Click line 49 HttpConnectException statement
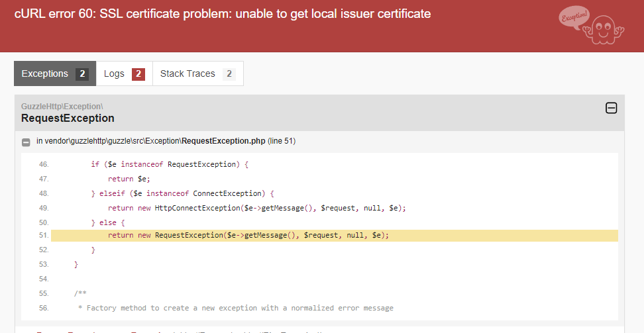Image resolution: width=644 pixels, height=333 pixels. click(256, 208)
